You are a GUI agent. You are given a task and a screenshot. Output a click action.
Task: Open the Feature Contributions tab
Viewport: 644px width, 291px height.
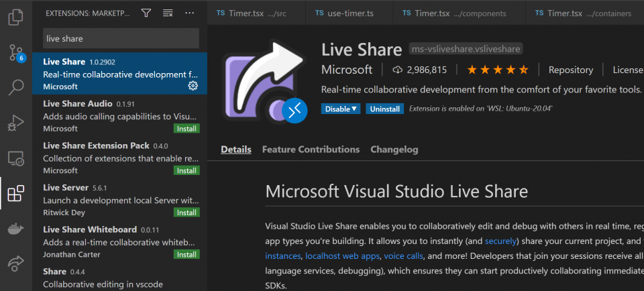click(311, 150)
